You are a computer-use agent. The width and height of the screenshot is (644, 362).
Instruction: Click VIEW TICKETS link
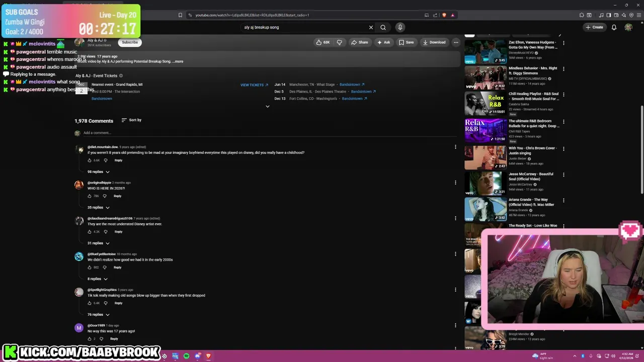(254, 85)
